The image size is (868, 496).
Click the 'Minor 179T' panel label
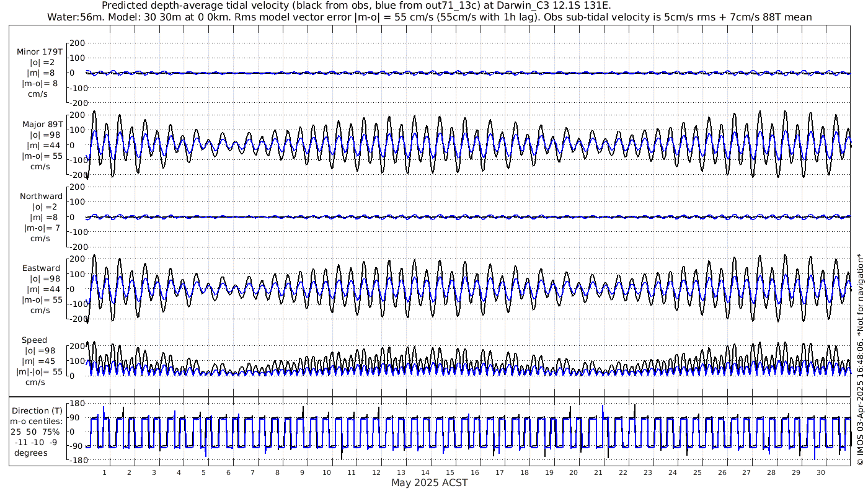click(x=40, y=51)
